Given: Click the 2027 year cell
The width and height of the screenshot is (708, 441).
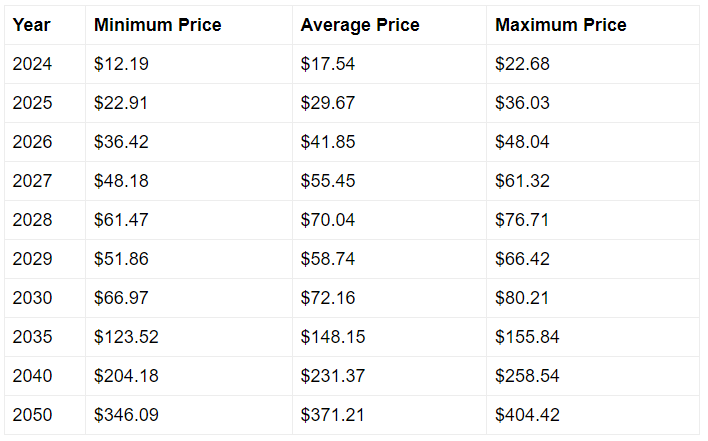Looking at the screenshot, I should tap(45, 181).
